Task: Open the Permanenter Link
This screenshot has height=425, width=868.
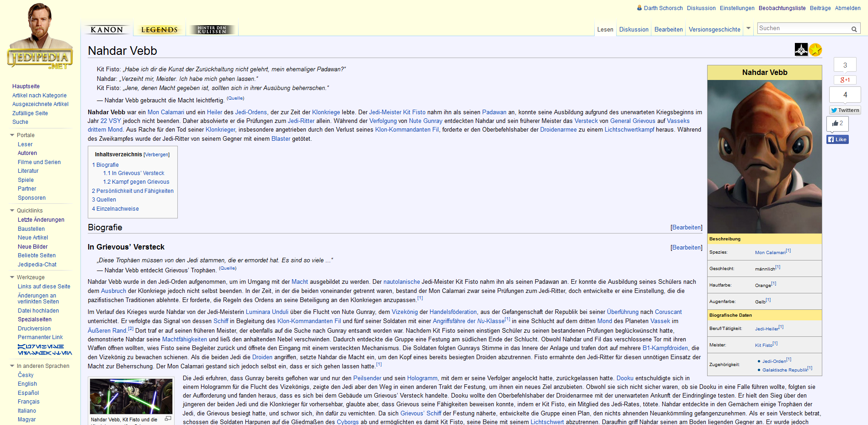Action: pyautogui.click(x=40, y=337)
